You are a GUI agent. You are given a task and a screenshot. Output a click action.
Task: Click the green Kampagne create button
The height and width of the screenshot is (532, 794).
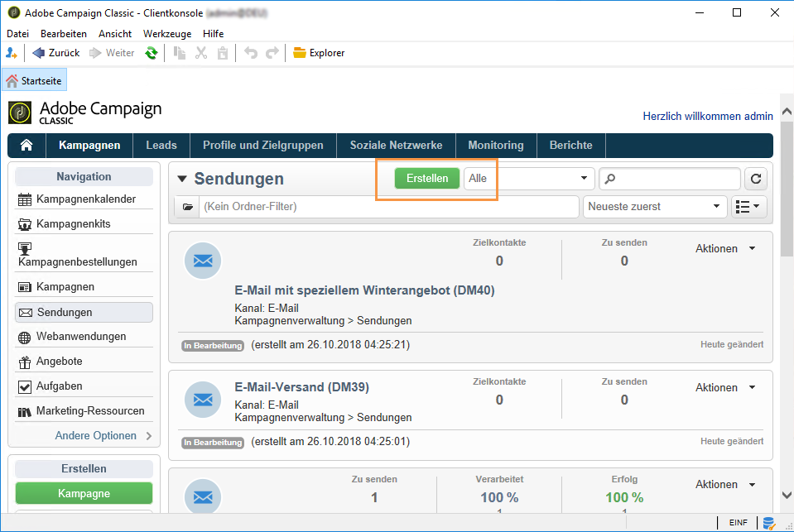[x=84, y=494]
